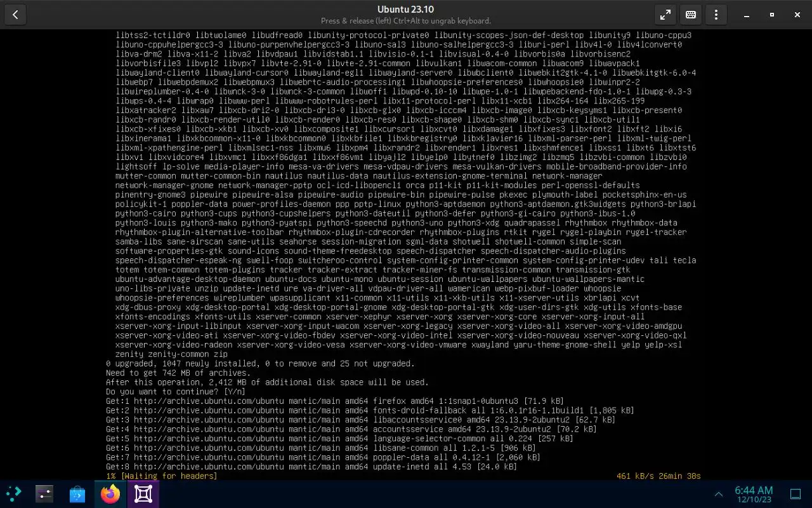This screenshot has height=508, width=812.
Task: Expand the system tray chevron
Action: (x=719, y=494)
